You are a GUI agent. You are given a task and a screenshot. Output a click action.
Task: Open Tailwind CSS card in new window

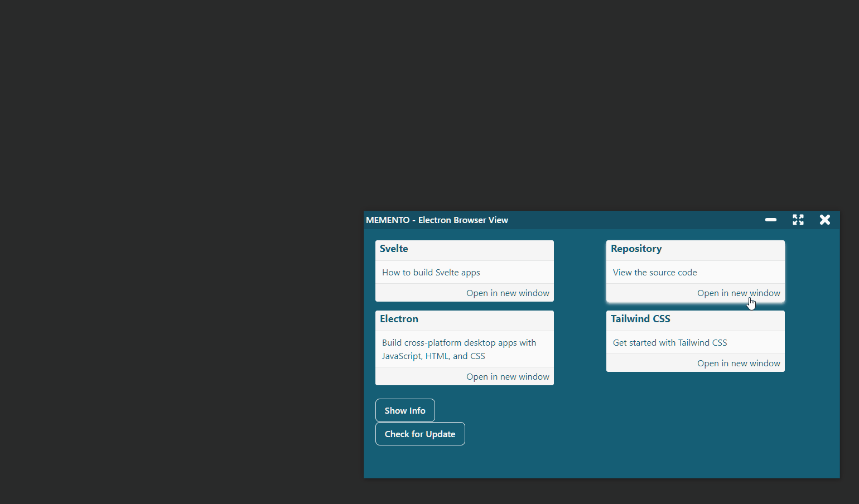(739, 364)
